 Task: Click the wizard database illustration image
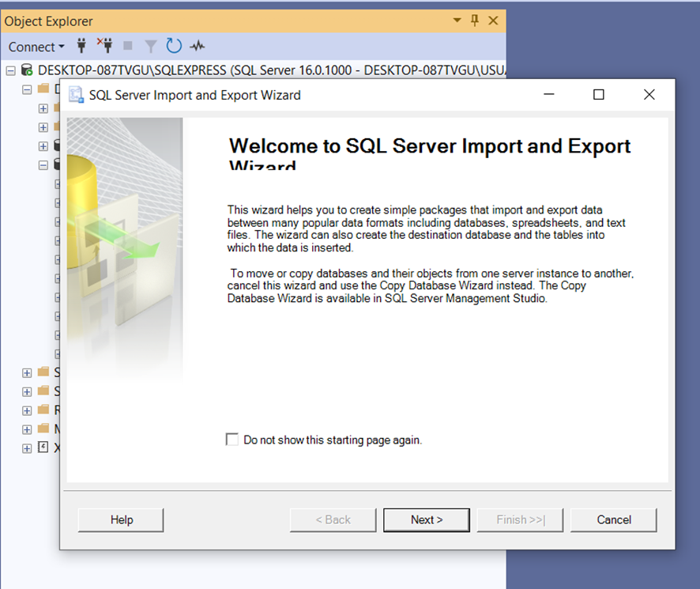tap(125, 249)
